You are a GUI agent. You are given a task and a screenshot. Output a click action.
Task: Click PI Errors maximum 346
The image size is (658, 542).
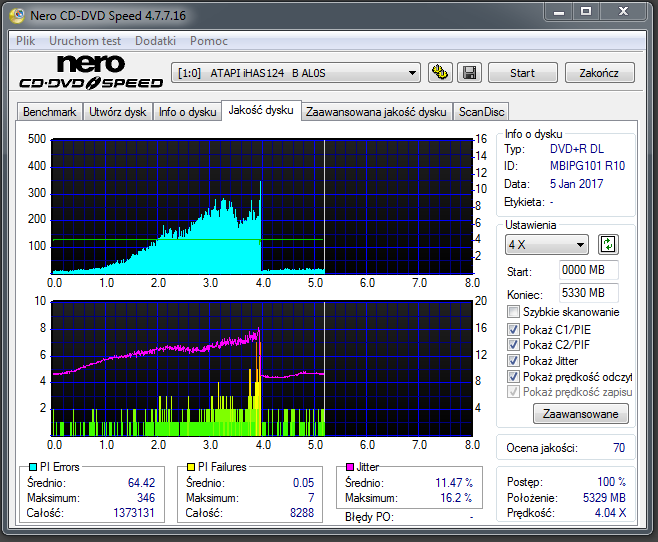click(146, 498)
